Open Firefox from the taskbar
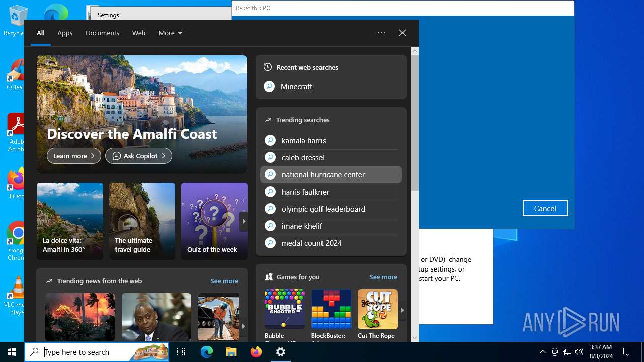Viewport: 644px width, 362px height. point(256,352)
